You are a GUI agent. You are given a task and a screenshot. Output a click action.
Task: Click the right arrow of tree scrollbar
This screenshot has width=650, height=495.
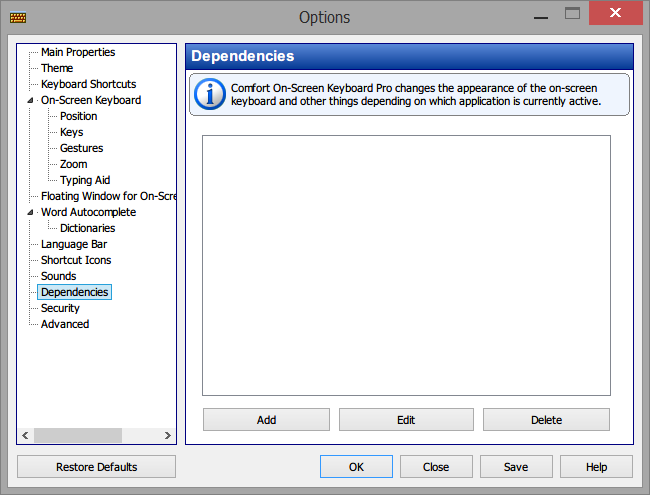(x=167, y=435)
